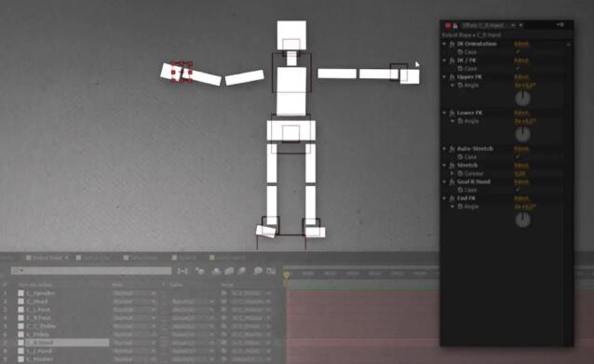Image resolution: width=594 pixels, height=364 pixels.
Task: Click stopwatch for Upper FK Angle
Action: (460, 86)
